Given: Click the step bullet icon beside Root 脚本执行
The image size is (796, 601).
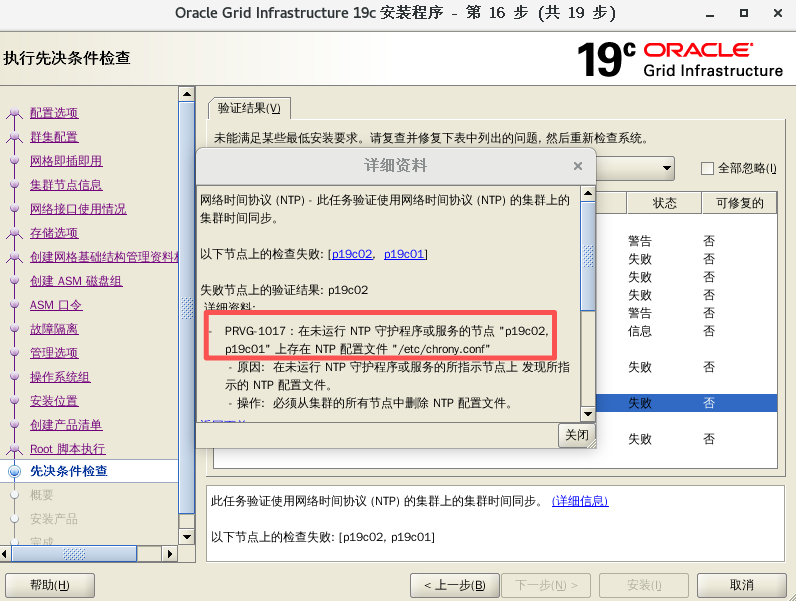Looking at the screenshot, I should click(x=15, y=449).
